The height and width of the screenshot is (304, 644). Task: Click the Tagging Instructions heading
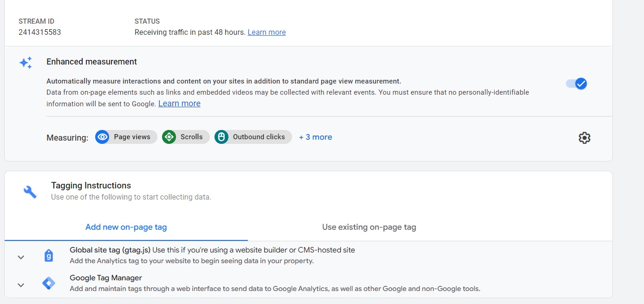point(91,186)
